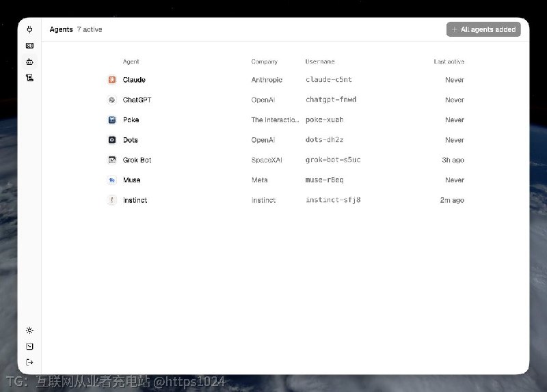Click the Company column header
The image size is (547, 392).
265,61
